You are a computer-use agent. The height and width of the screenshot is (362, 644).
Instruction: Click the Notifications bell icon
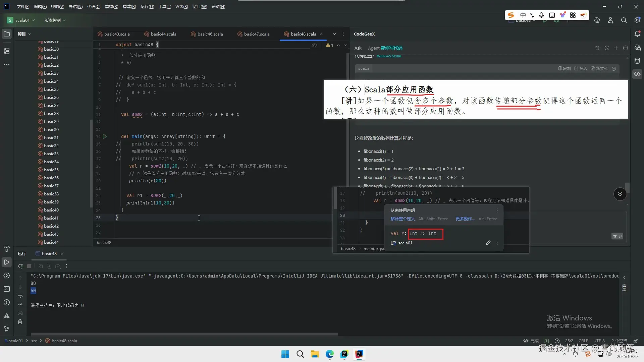click(x=637, y=34)
